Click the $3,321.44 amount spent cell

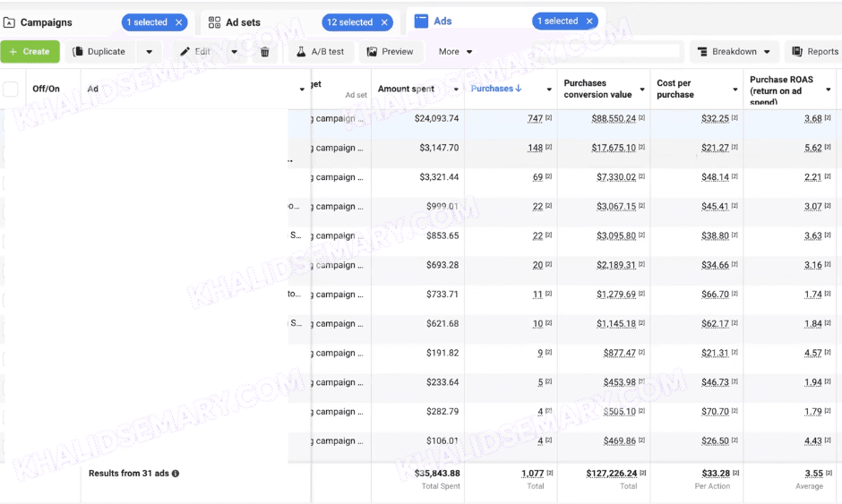(439, 177)
